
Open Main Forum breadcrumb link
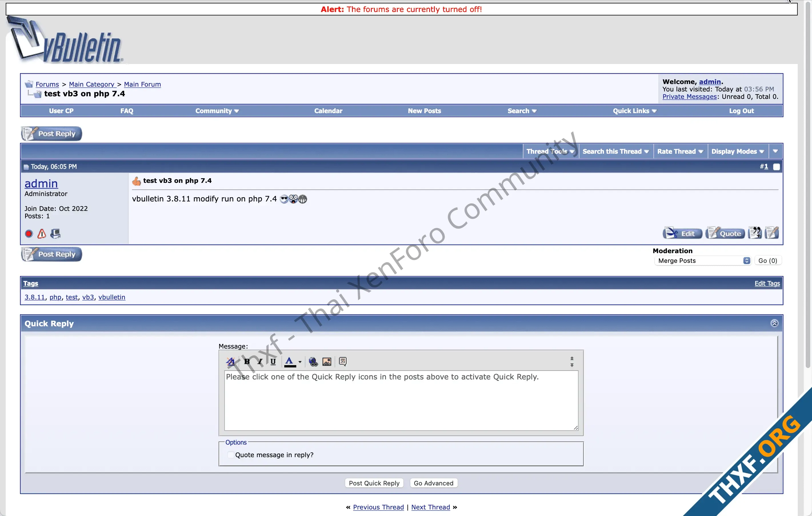(142, 84)
